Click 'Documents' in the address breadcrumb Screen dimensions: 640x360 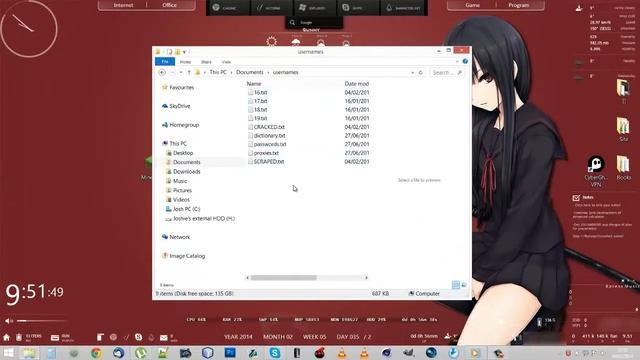tap(250, 72)
